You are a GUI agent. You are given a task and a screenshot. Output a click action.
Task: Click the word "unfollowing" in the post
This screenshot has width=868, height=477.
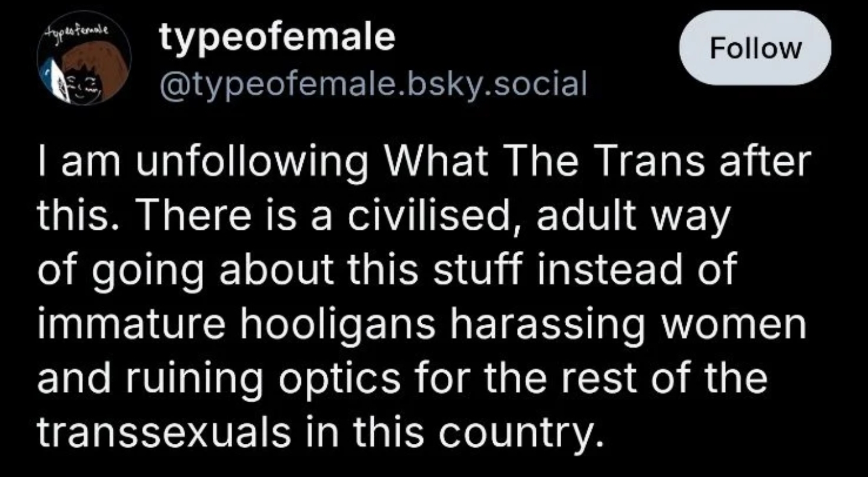pos(239,164)
